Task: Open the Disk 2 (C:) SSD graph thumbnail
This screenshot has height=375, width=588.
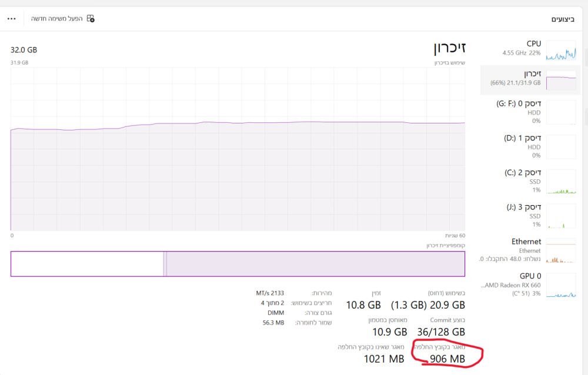Action: pyautogui.click(x=561, y=182)
